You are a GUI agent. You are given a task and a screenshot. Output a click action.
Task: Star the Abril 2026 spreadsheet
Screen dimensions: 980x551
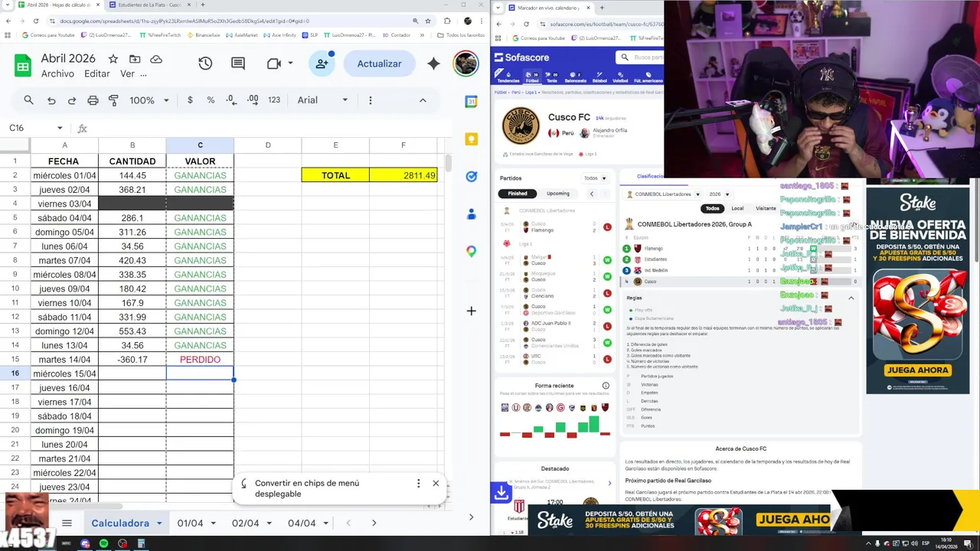(x=113, y=59)
